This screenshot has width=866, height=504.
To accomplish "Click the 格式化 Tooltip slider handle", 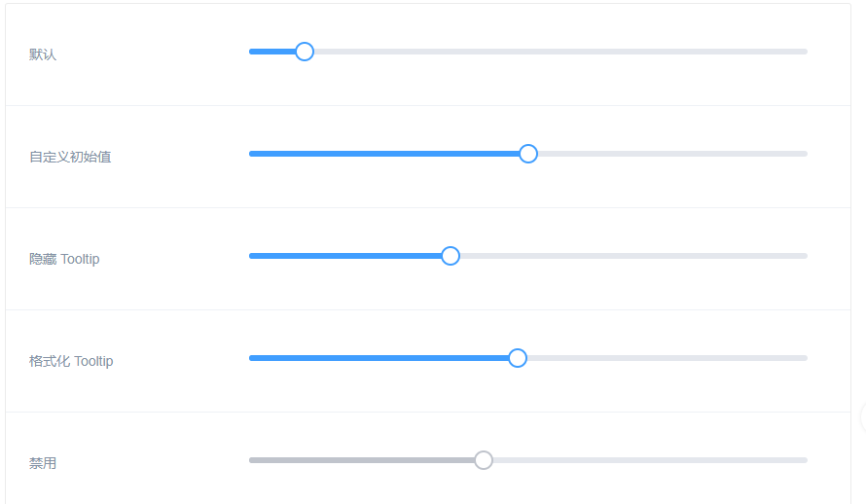I will pyautogui.click(x=518, y=358).
